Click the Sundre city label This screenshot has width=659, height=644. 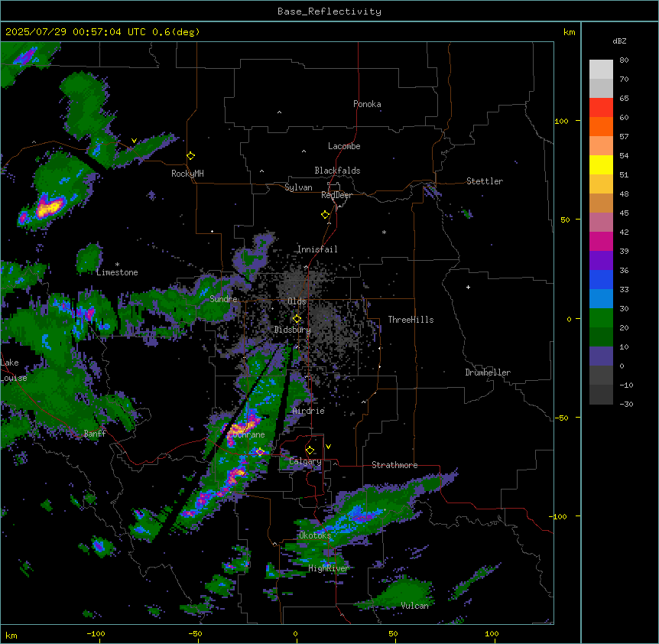coord(223,299)
